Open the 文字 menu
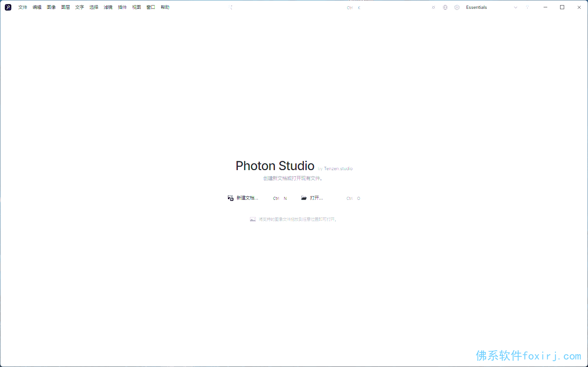 tap(80, 7)
